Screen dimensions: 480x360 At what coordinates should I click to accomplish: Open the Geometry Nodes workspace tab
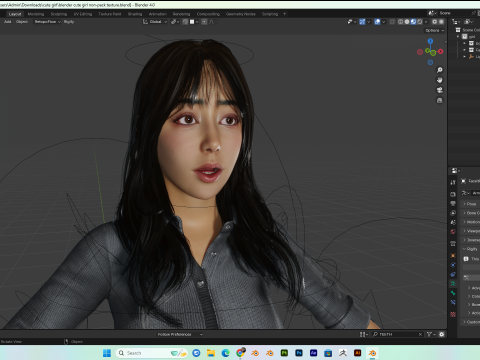click(241, 14)
